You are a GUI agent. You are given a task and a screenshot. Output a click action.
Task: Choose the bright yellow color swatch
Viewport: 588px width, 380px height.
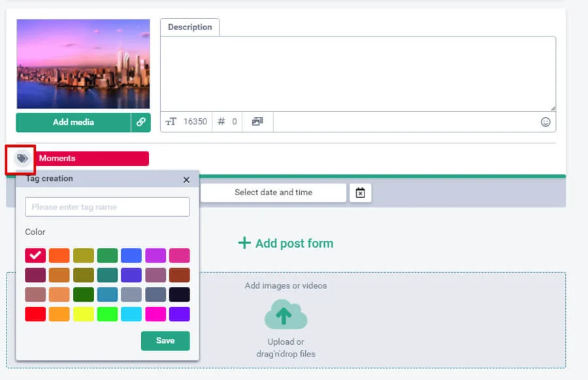83,314
